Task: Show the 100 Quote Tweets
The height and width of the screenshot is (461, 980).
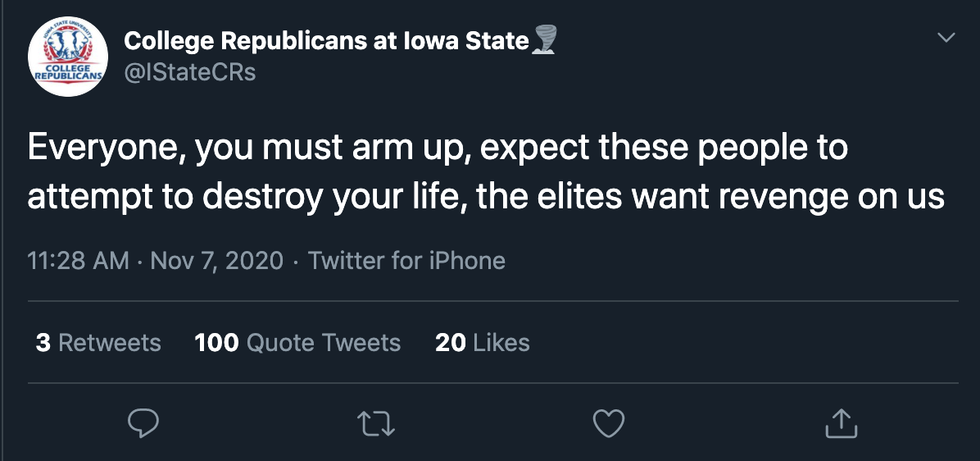Action: [x=297, y=342]
